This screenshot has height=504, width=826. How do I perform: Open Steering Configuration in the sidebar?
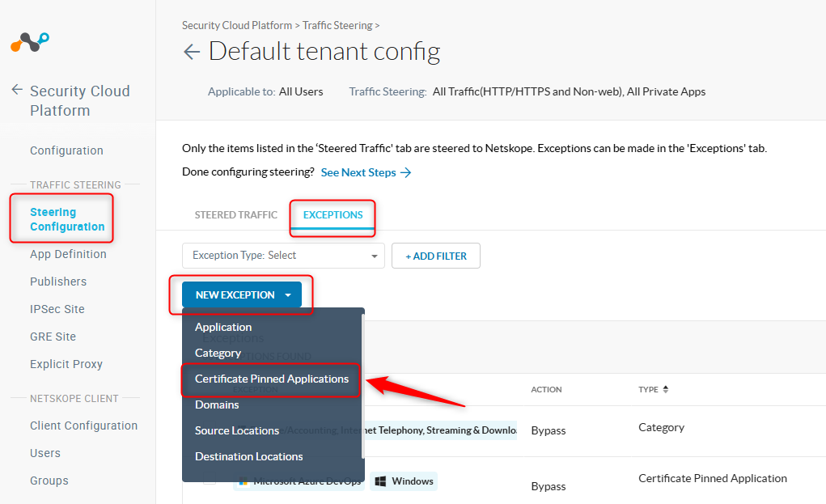click(x=66, y=219)
